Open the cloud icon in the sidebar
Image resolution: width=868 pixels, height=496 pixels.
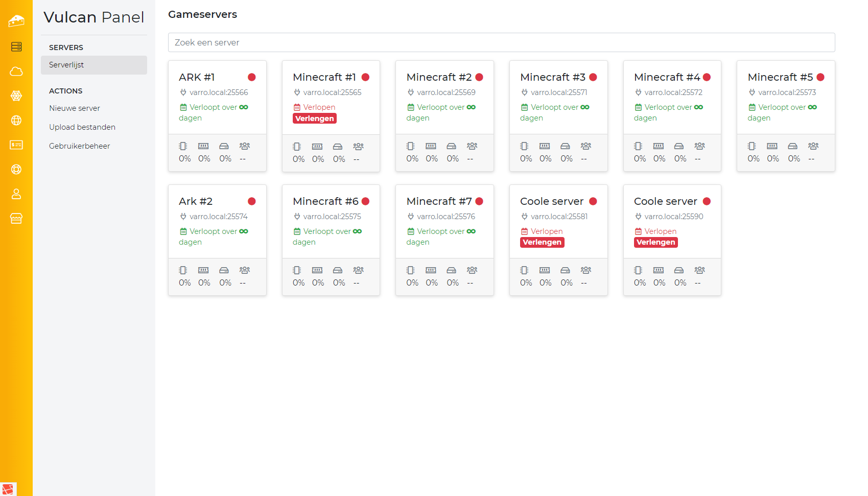(x=16, y=72)
